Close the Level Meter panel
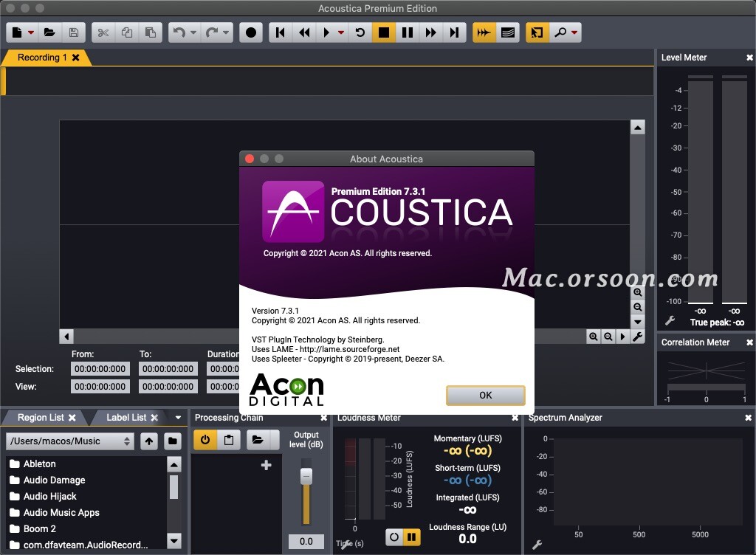Image resolution: width=756 pixels, height=555 pixels. coord(749,58)
